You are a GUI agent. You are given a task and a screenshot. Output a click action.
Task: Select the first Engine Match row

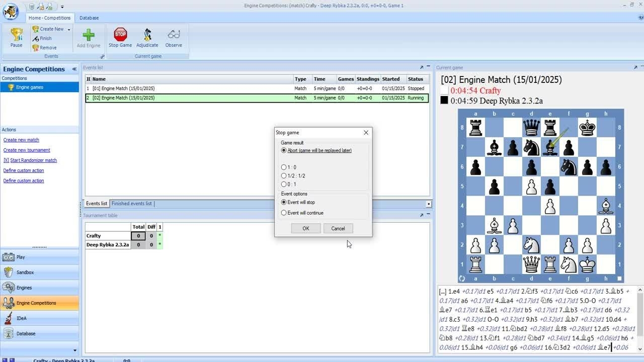[123, 88]
